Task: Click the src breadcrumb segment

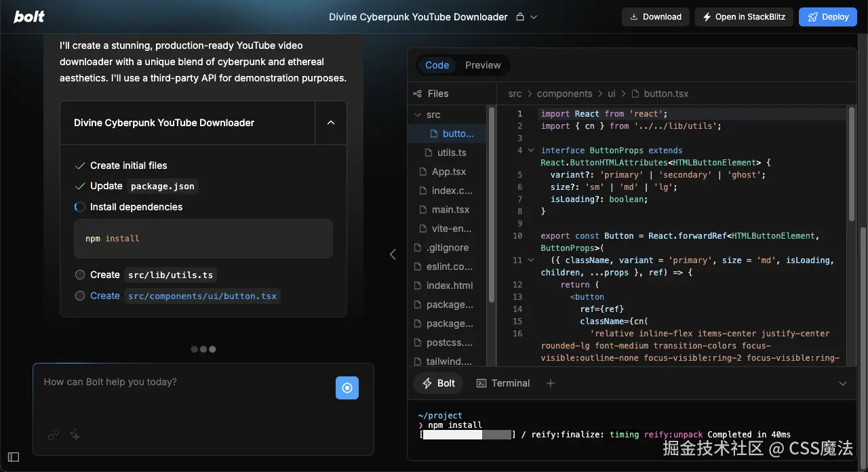Action: [x=515, y=94]
